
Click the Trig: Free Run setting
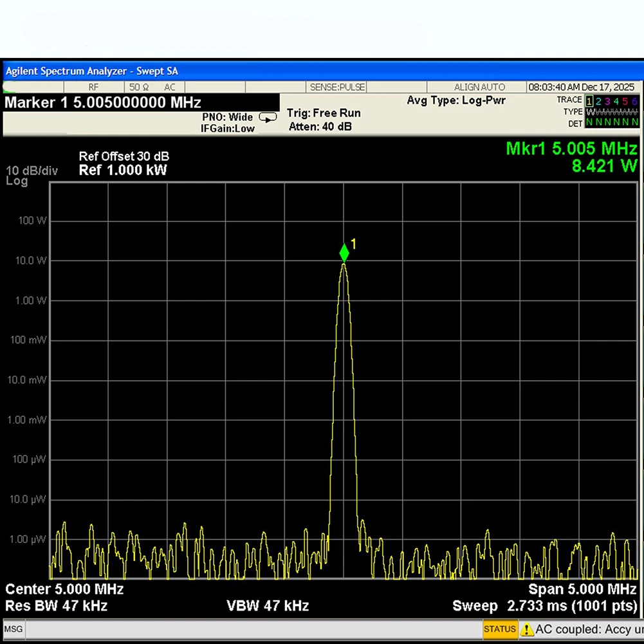tap(324, 113)
